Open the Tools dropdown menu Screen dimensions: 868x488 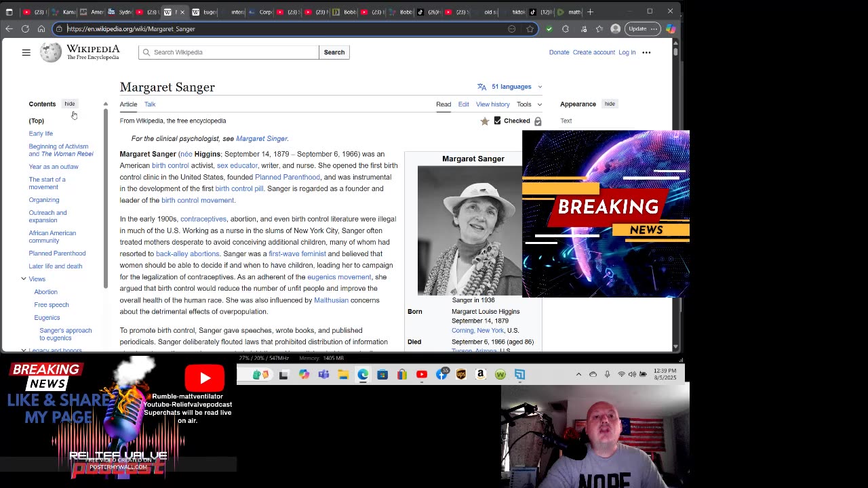[x=529, y=104]
